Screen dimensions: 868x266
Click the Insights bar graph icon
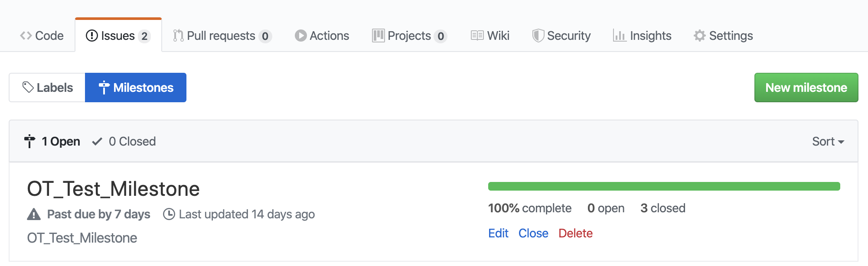point(619,36)
